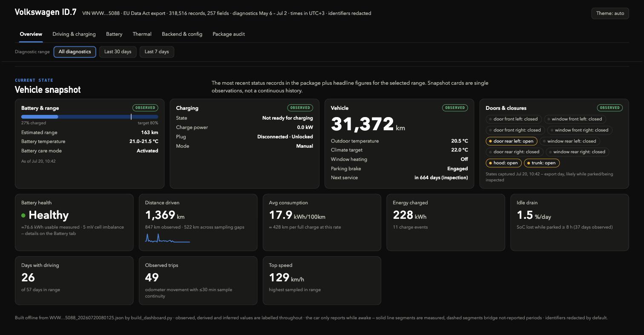Click the Theme: auto button
The width and height of the screenshot is (644, 335).
[610, 13]
